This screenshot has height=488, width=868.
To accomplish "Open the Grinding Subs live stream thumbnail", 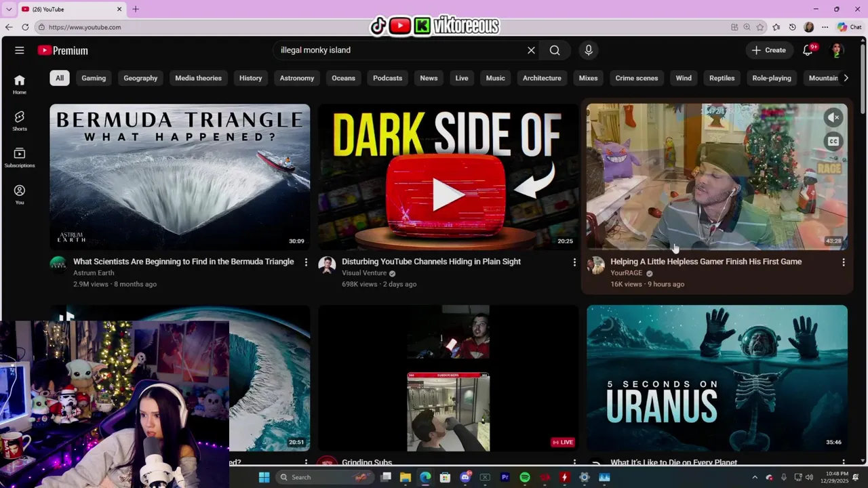I will tap(448, 378).
